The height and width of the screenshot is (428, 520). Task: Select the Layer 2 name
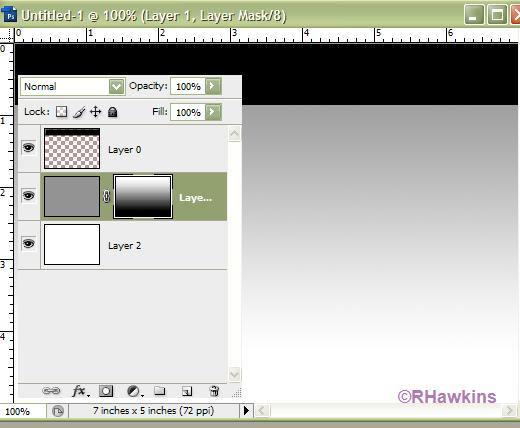[x=125, y=246]
